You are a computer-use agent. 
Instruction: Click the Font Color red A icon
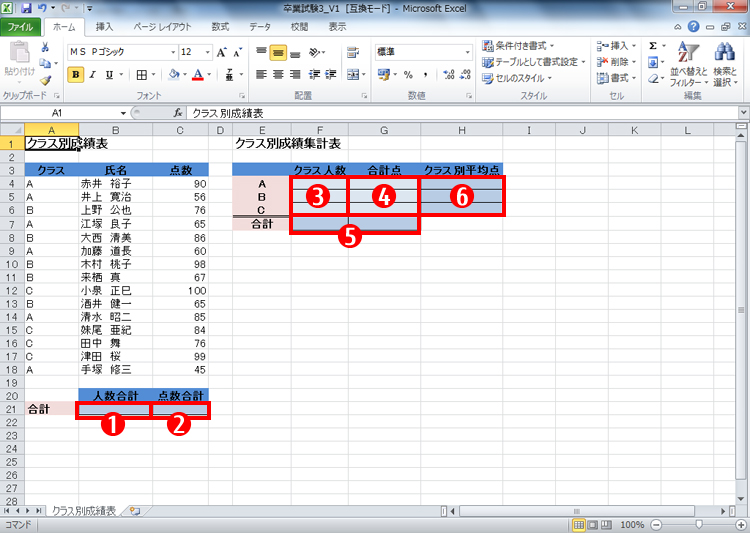198,75
